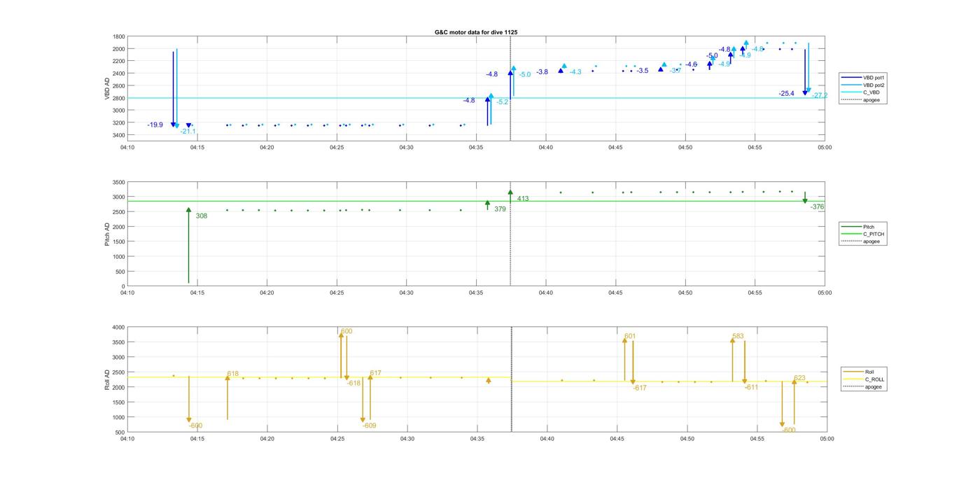
Task: Select the 'C_PITCH' legend entry
Action: pos(864,234)
